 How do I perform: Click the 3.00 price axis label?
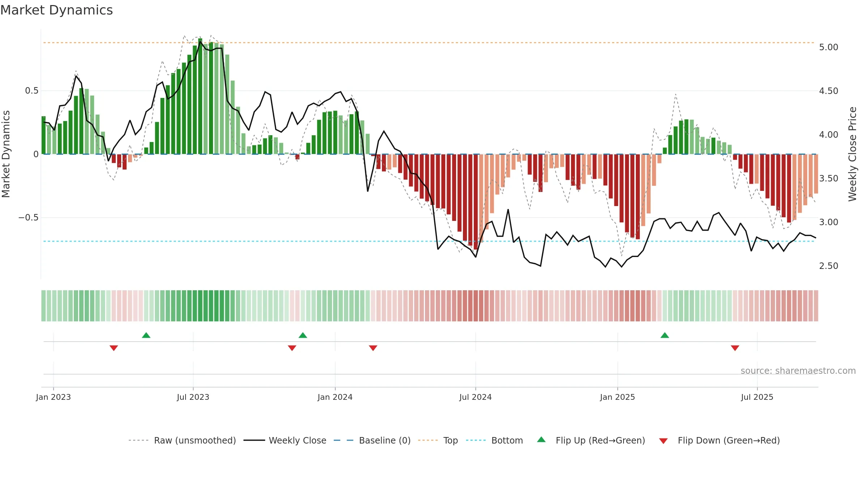pyautogui.click(x=829, y=222)
